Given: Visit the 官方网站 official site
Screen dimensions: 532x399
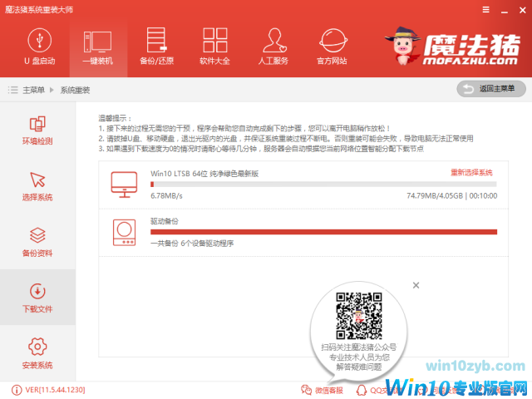Looking at the screenshot, I should 332,47.
